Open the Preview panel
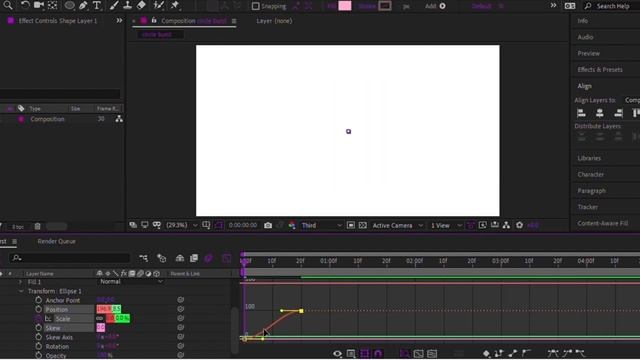This screenshot has height=360, width=640. pos(589,53)
